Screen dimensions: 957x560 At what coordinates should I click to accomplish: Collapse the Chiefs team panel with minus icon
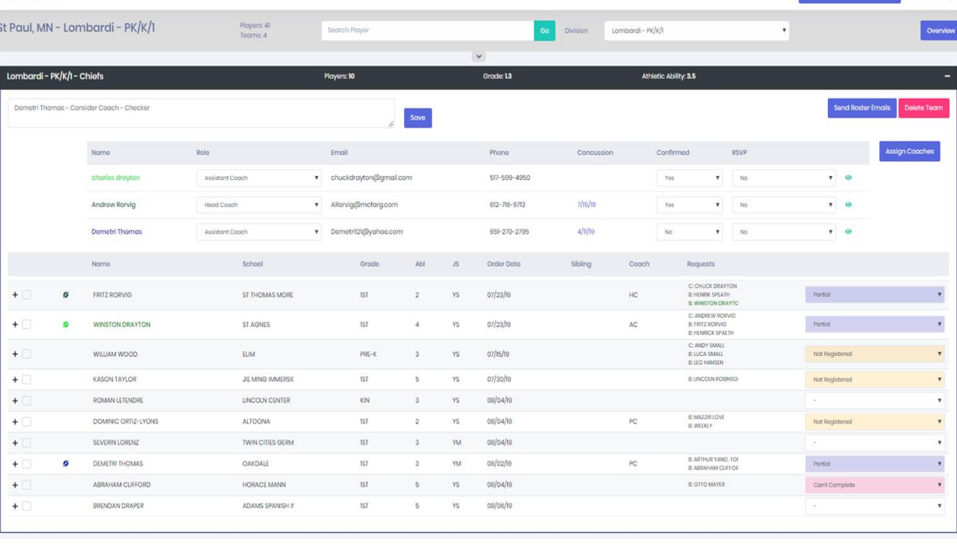pos(947,77)
